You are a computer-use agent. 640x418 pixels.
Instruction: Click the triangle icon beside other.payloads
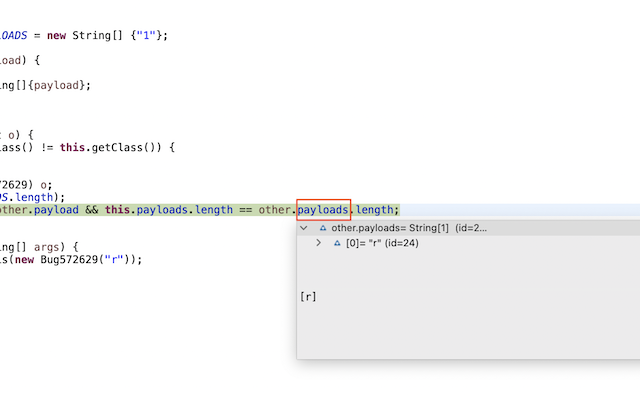point(323,228)
